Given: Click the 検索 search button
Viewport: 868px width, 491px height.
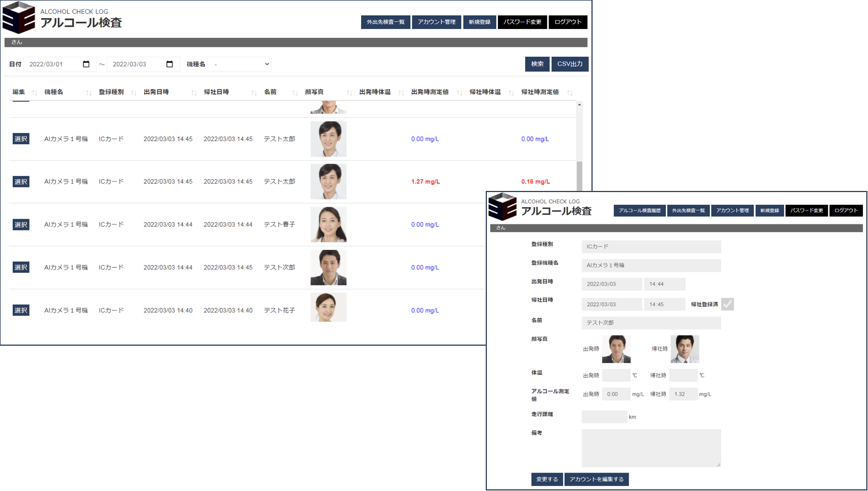Looking at the screenshot, I should click(537, 64).
